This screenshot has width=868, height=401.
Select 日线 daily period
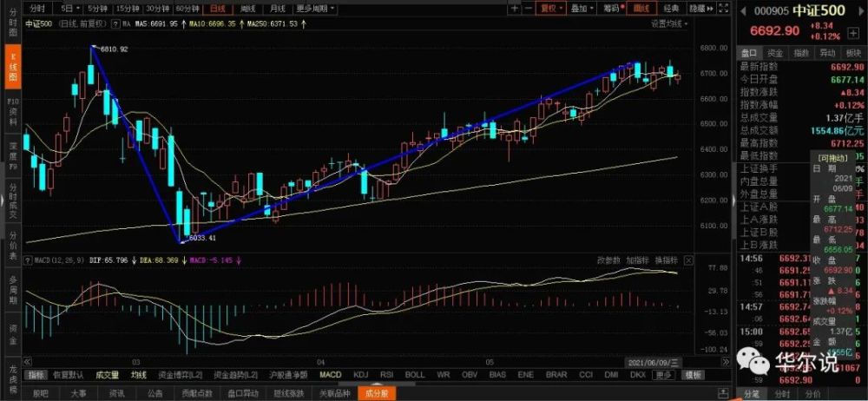pos(217,9)
